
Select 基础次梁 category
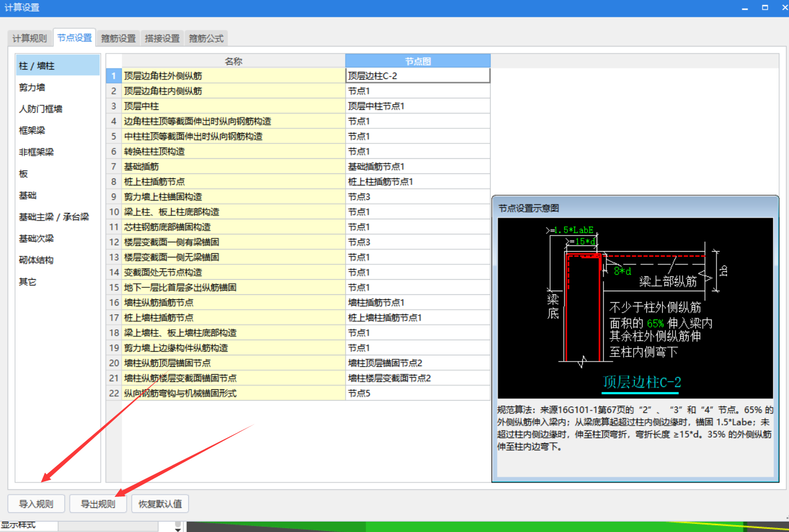(58, 238)
